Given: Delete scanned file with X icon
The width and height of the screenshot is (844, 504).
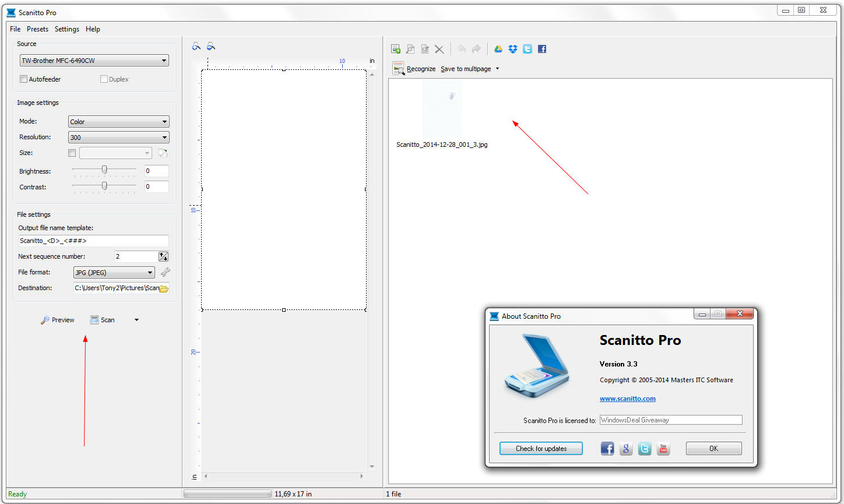Looking at the screenshot, I should point(439,49).
